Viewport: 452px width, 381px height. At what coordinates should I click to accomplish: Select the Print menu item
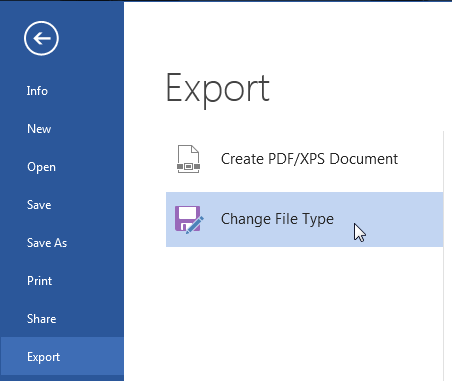(x=39, y=281)
